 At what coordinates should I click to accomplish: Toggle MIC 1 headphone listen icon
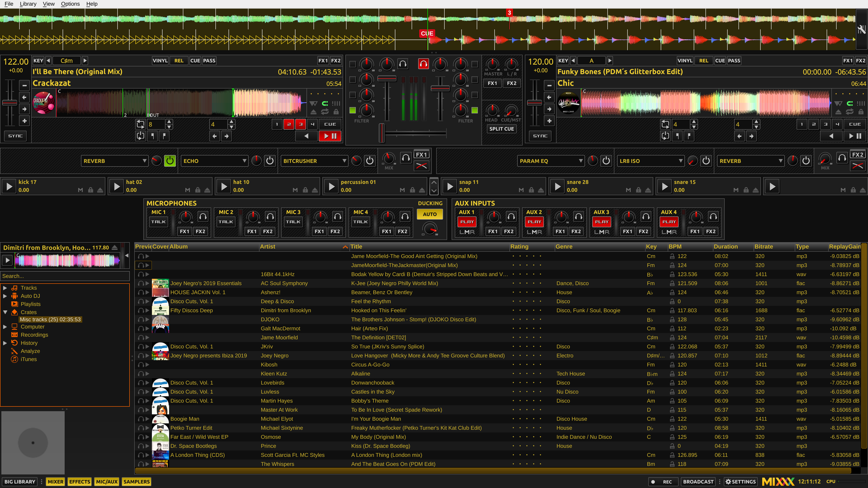coord(203,217)
